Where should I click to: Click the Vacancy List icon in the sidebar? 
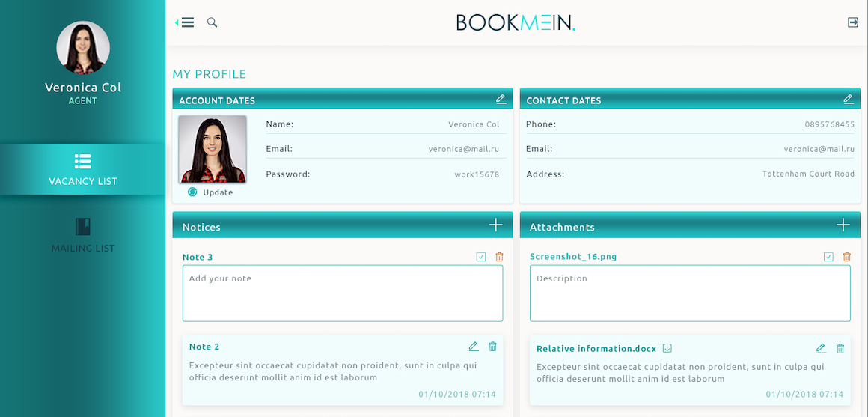coord(82,161)
